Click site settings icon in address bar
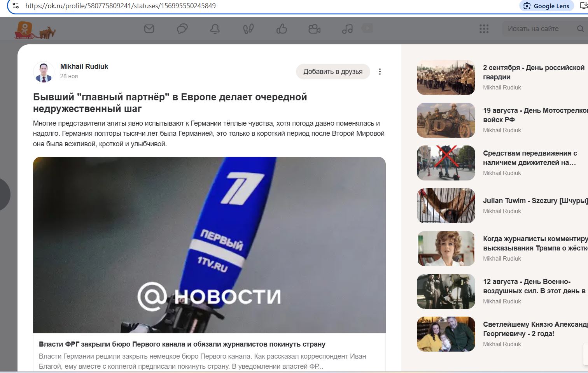The height and width of the screenshot is (373, 588). [16, 6]
